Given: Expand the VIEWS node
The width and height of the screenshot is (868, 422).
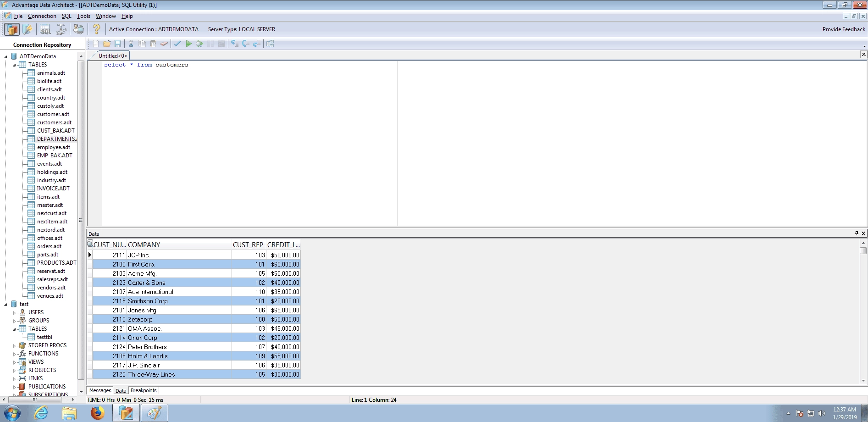Looking at the screenshot, I should point(14,362).
